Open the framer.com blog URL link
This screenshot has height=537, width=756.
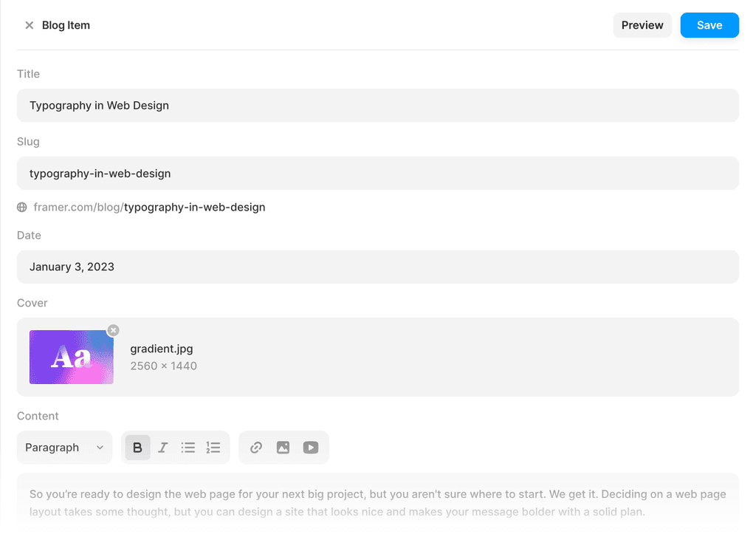[150, 208]
